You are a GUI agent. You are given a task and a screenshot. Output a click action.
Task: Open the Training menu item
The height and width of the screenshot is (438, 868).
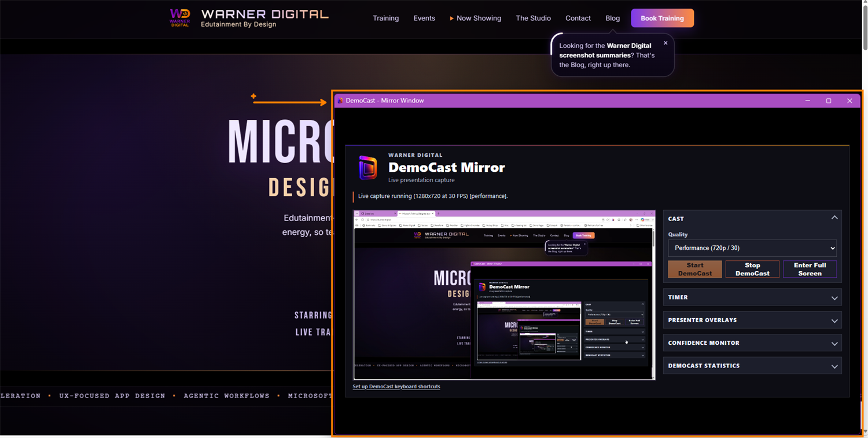pyautogui.click(x=385, y=19)
